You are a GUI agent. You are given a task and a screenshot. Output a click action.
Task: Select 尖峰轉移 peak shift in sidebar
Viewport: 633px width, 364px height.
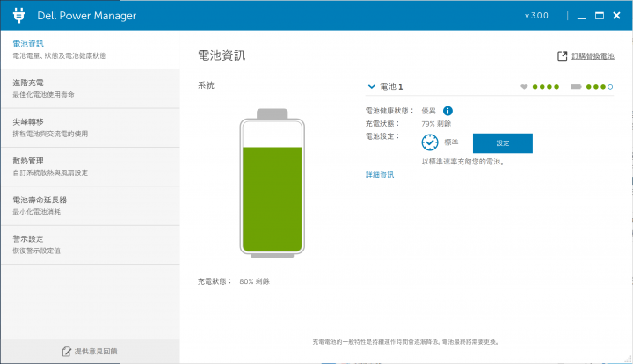click(x=90, y=127)
